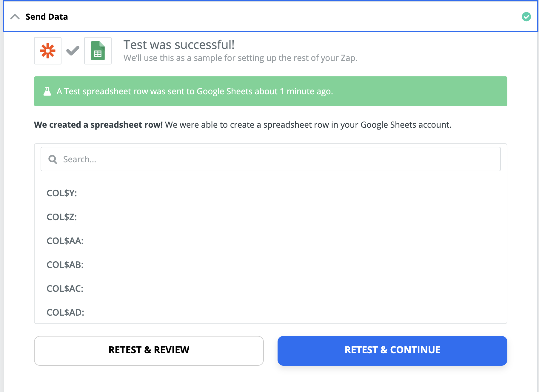Image resolution: width=539 pixels, height=392 pixels.
Task: Click the green completed checkmark on Send Data
Action: coord(526,17)
